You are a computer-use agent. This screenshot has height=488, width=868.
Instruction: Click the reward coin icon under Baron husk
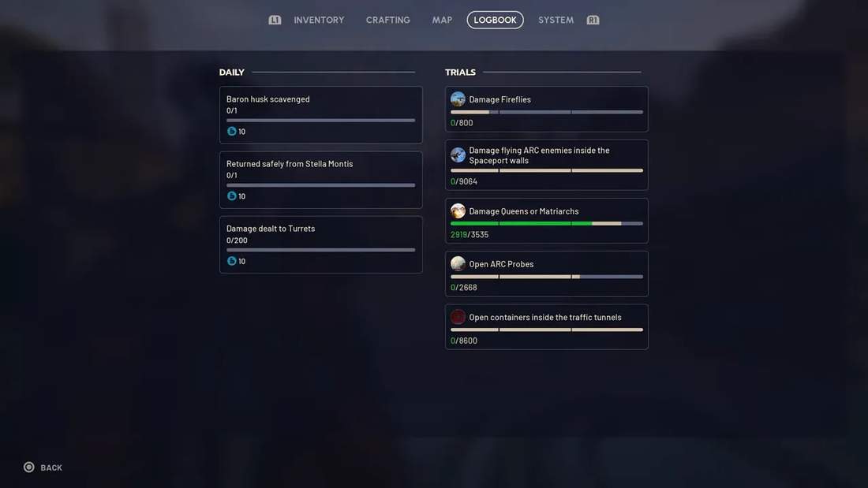tap(232, 131)
